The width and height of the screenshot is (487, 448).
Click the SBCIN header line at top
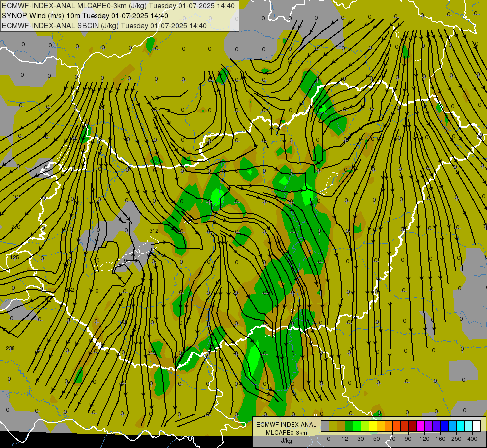[x=104, y=26]
